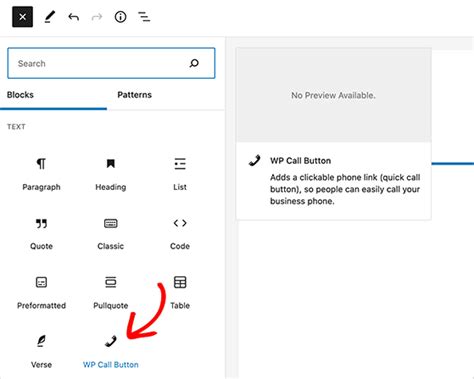Insert the WP Call Button block
Image resolution: width=474 pixels, height=379 pixels.
[111, 352]
